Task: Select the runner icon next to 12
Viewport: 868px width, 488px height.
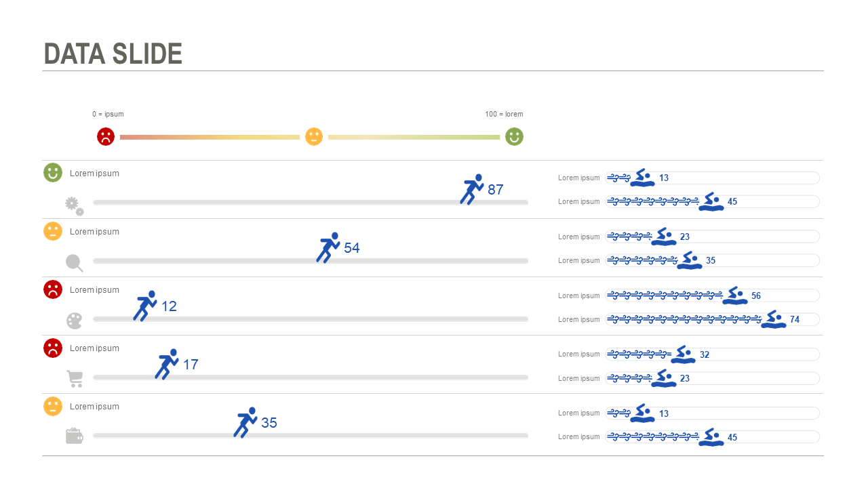Action: point(145,306)
